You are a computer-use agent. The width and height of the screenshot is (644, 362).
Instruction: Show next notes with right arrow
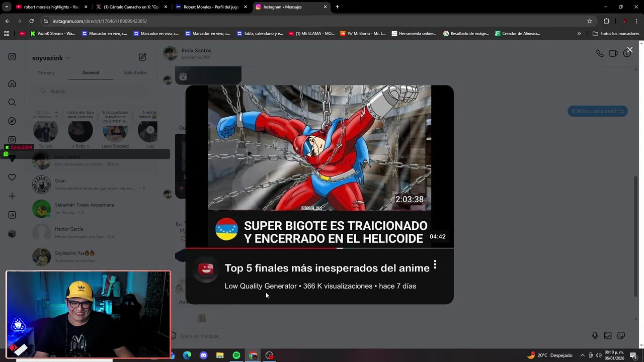[150, 130]
